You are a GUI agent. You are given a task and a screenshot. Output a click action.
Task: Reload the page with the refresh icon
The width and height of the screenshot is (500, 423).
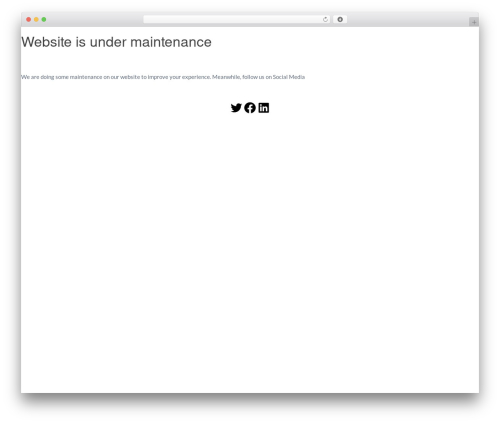[325, 20]
